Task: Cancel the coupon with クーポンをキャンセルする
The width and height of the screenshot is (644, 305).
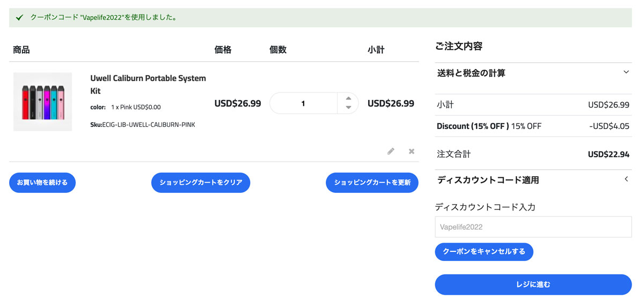Action: [484, 251]
